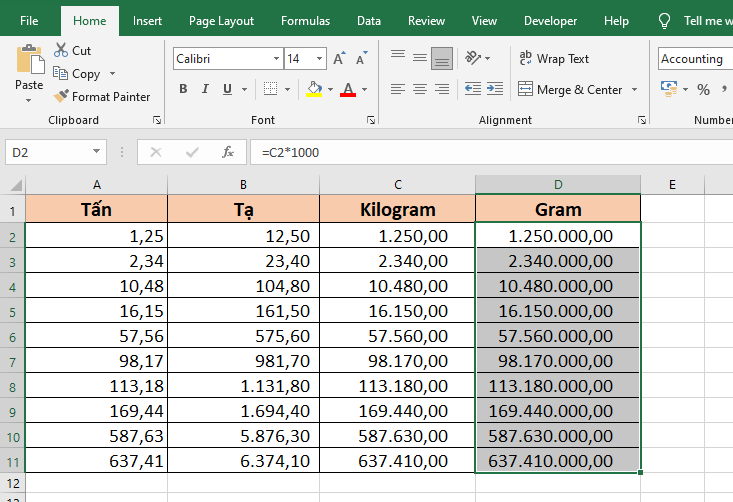The image size is (733, 502).
Task: Open the Page Layout tab
Action: [x=221, y=21]
